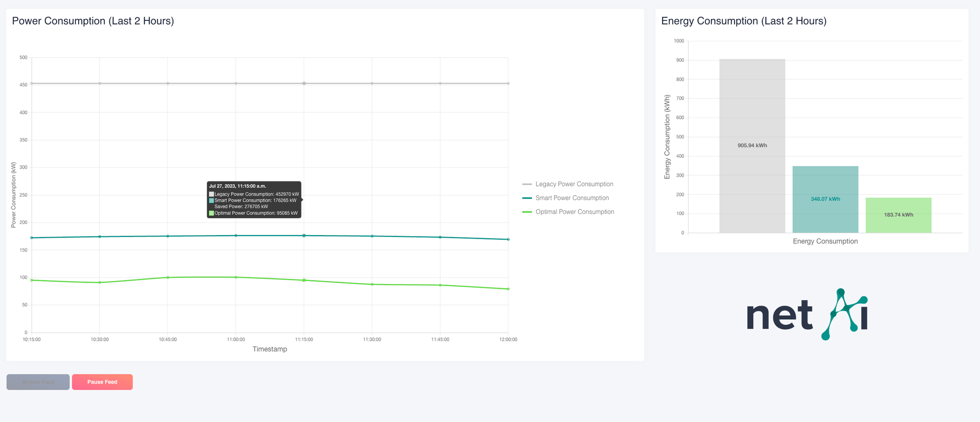Select the gray 905.94 kWh bar
980x422 pixels.
pos(752,146)
